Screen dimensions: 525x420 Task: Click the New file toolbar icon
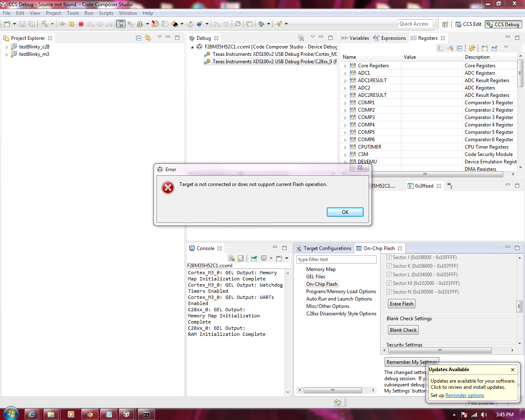coord(7,24)
